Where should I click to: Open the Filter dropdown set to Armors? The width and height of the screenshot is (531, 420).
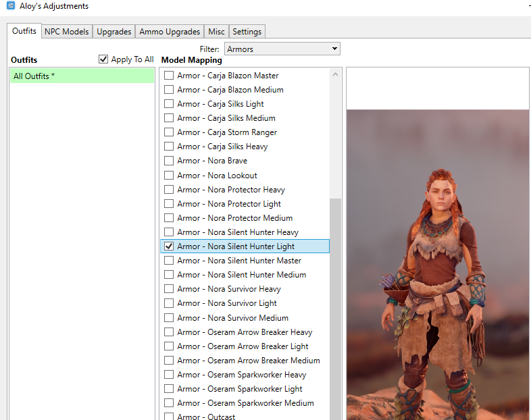(x=282, y=49)
